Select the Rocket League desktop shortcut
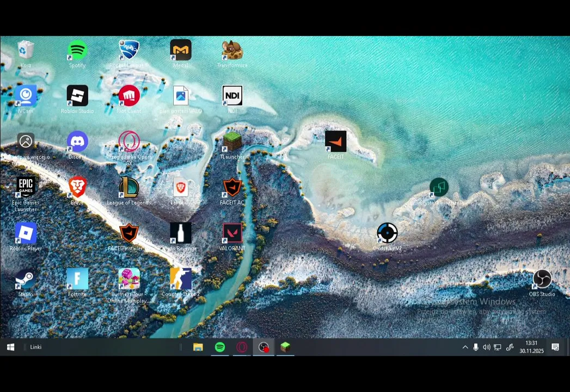This screenshot has height=392, width=570. click(129, 50)
